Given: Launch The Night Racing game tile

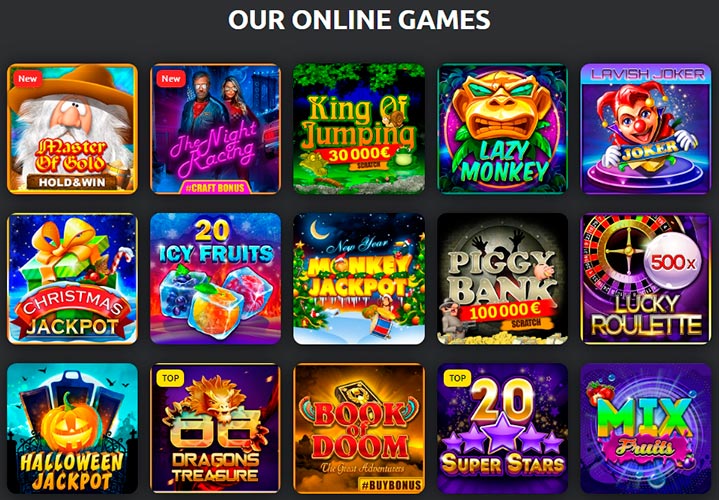Looking at the screenshot, I should coord(216,129).
